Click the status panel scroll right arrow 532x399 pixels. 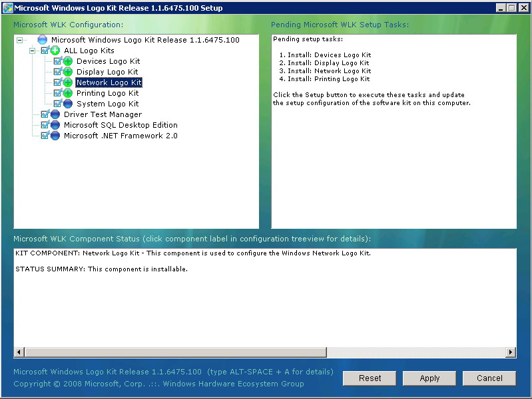(511, 352)
